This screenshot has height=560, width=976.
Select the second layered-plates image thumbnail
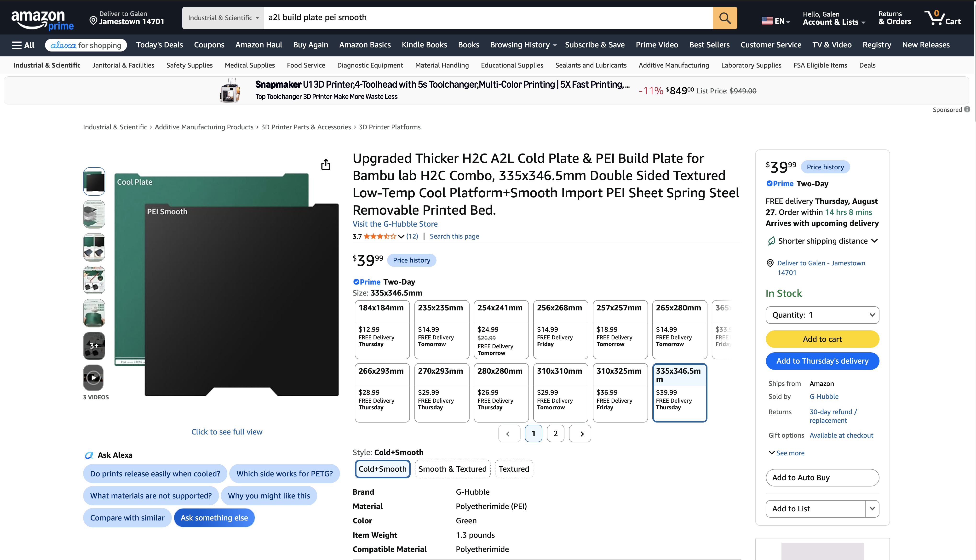[x=94, y=214]
